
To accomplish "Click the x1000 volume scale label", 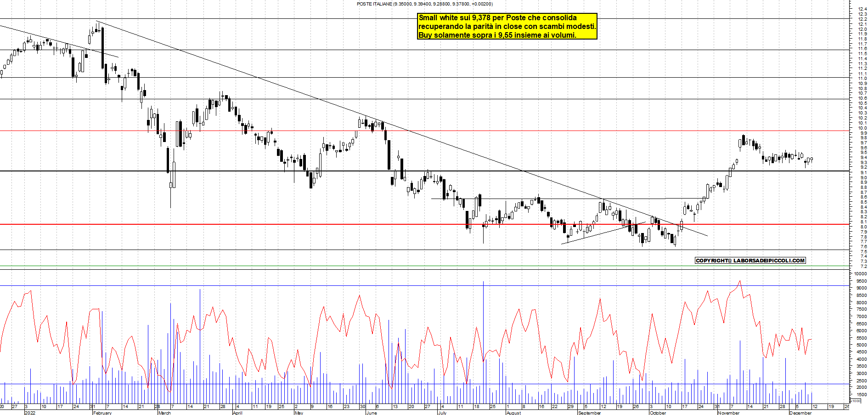I will coord(856,401).
